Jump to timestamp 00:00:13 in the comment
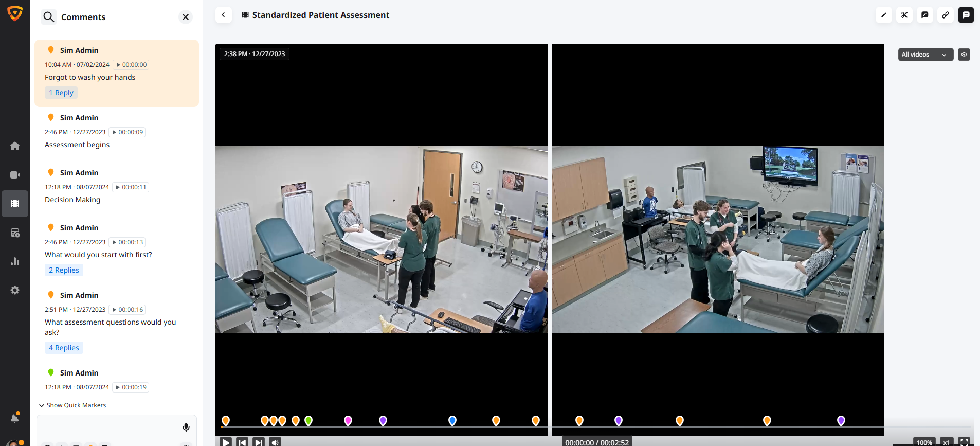This screenshot has width=980, height=446. pos(128,242)
